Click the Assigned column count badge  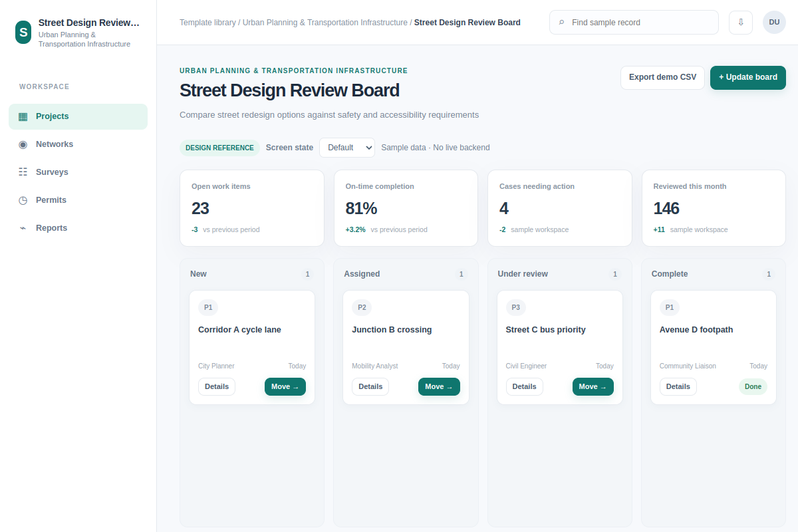[461, 274]
